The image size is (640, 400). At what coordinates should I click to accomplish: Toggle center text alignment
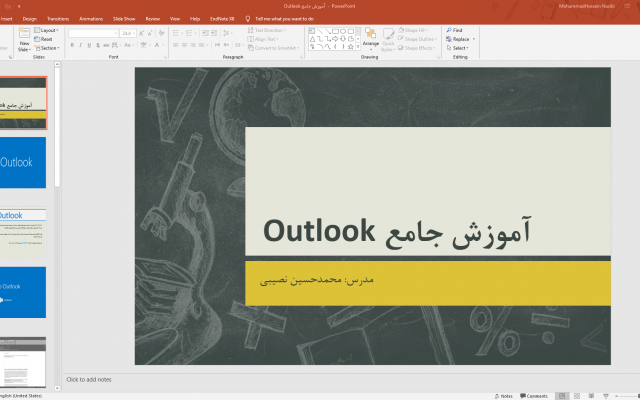click(x=184, y=45)
